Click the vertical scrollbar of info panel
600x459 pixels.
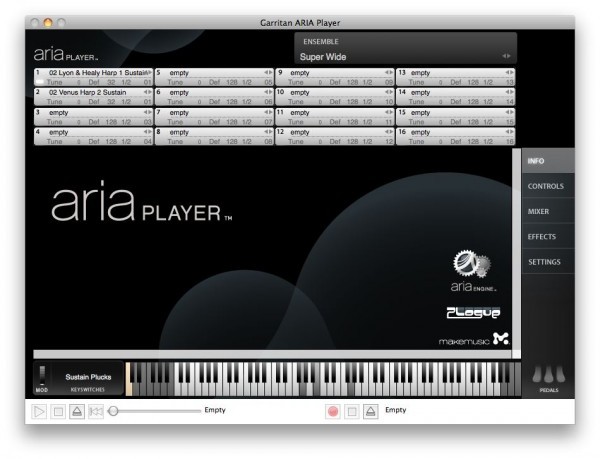point(516,249)
